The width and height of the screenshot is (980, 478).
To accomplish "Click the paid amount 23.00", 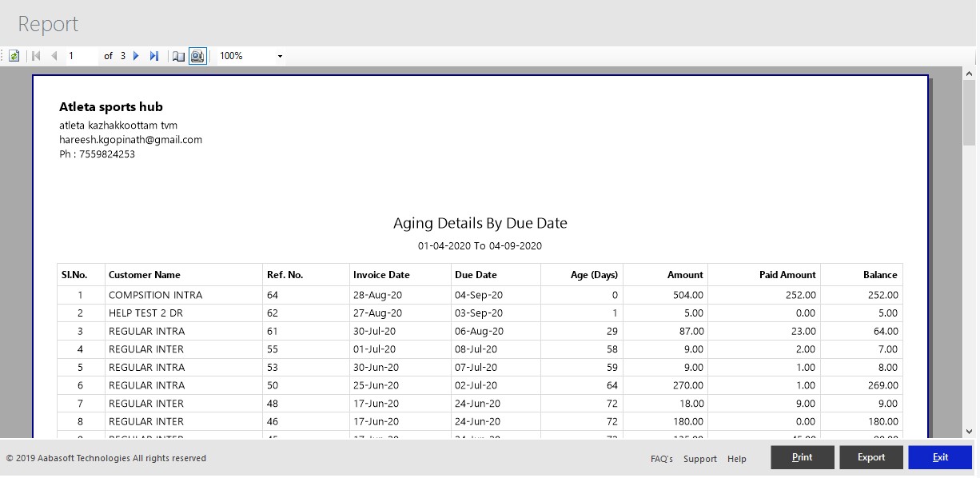I will [x=802, y=331].
